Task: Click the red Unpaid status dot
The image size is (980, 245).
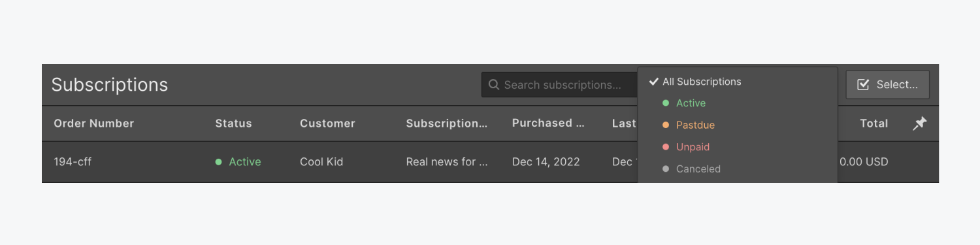Action: [666, 147]
